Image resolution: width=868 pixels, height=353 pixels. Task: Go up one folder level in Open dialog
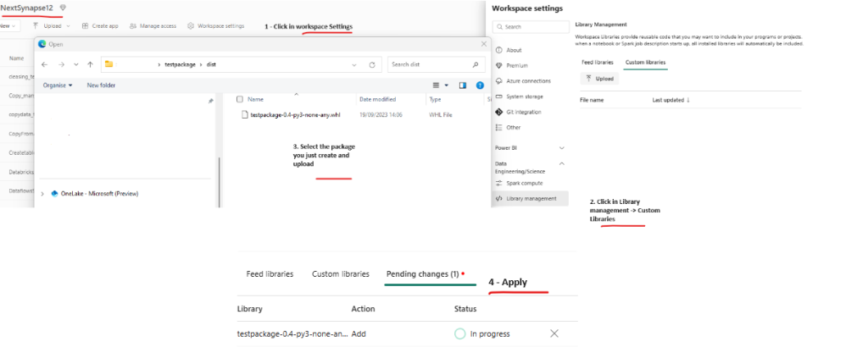(90, 64)
